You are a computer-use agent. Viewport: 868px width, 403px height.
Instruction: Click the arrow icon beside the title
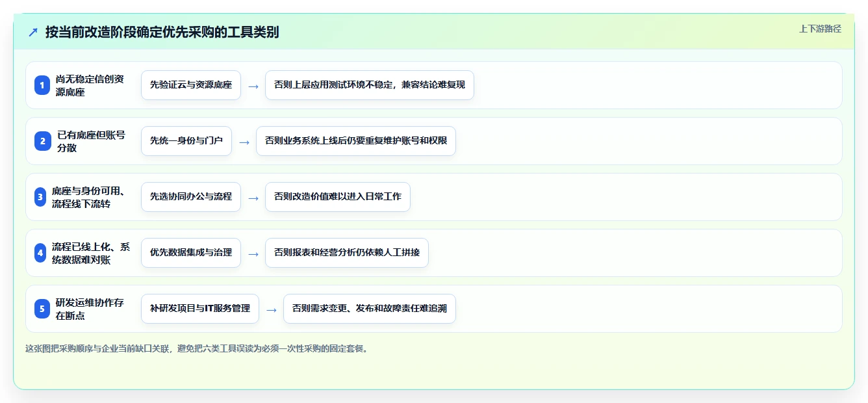[33, 32]
